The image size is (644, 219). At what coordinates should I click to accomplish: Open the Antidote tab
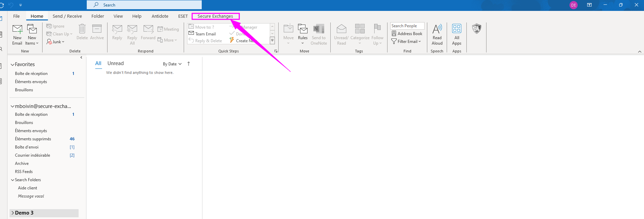coord(160,16)
